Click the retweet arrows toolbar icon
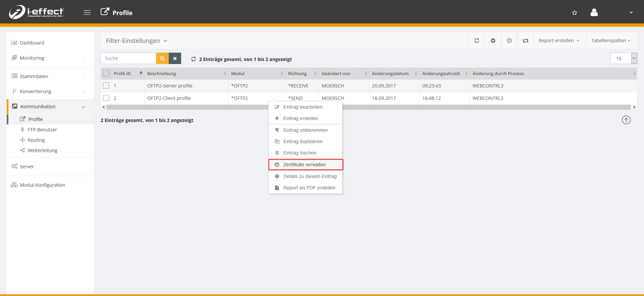The height and width of the screenshot is (296, 644). [x=525, y=41]
